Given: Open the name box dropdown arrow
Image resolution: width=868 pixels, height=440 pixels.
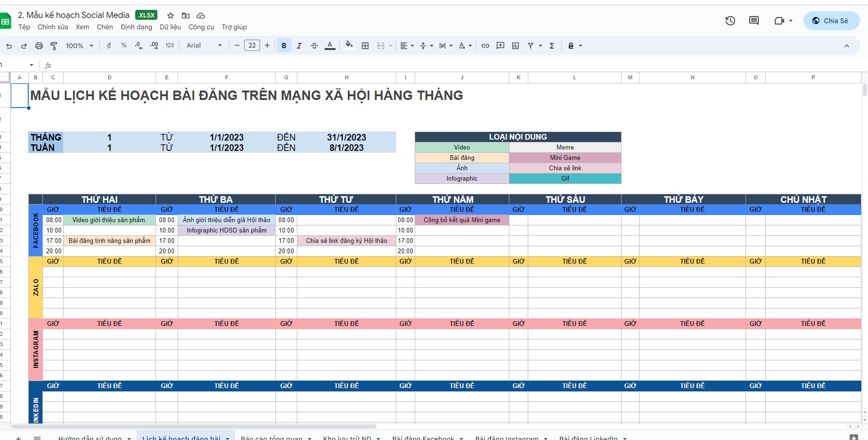Looking at the screenshot, I should tap(32, 65).
